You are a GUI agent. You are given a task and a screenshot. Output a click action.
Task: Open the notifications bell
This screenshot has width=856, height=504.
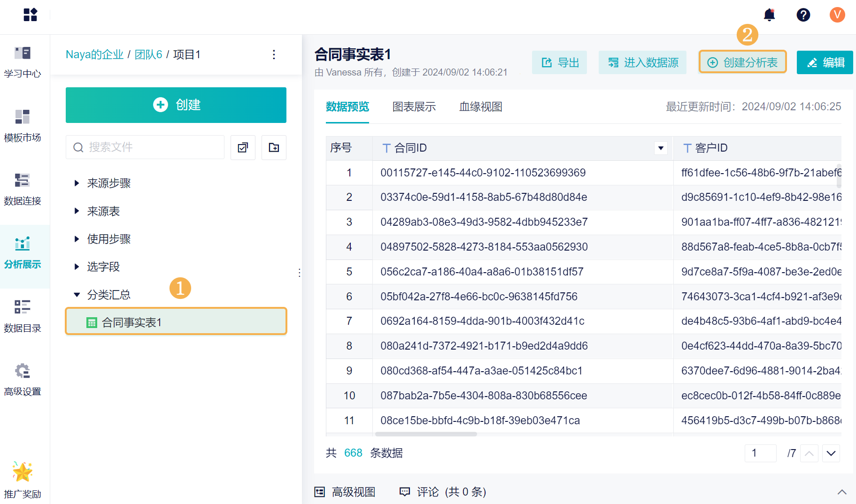pos(769,15)
